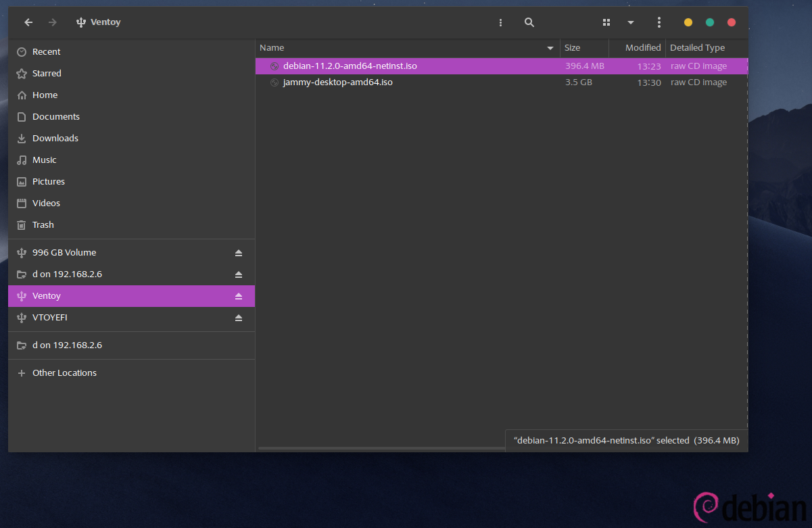The width and height of the screenshot is (812, 528).
Task: Unmount the VTOYEFI partition
Action: pos(238,318)
